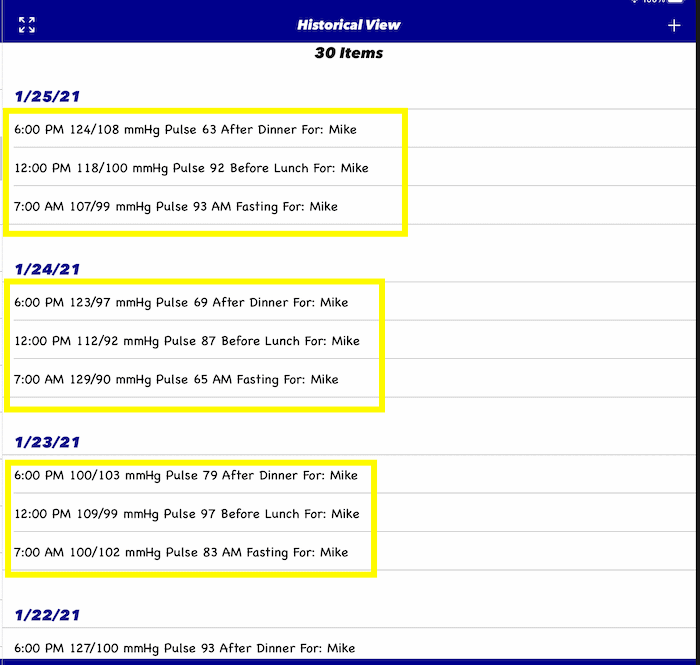Open 1/25/21 12:00 PM 118/100 Before Lunch entry

[x=191, y=168]
